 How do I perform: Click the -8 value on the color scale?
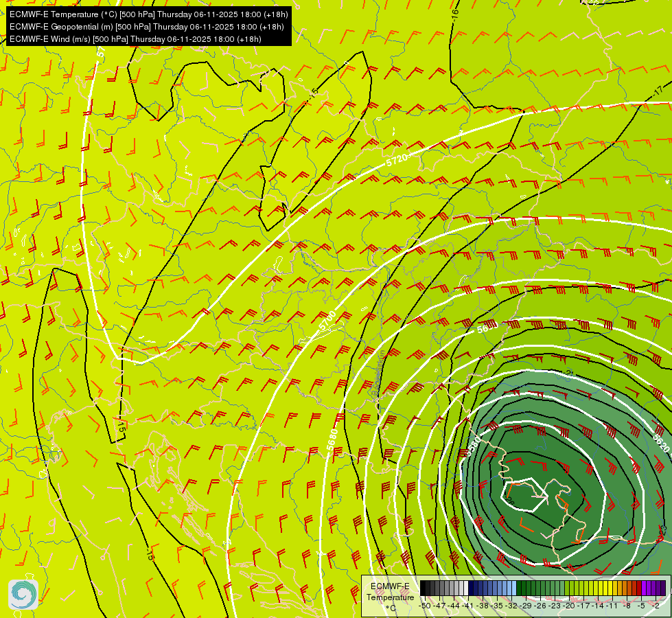[627, 606]
